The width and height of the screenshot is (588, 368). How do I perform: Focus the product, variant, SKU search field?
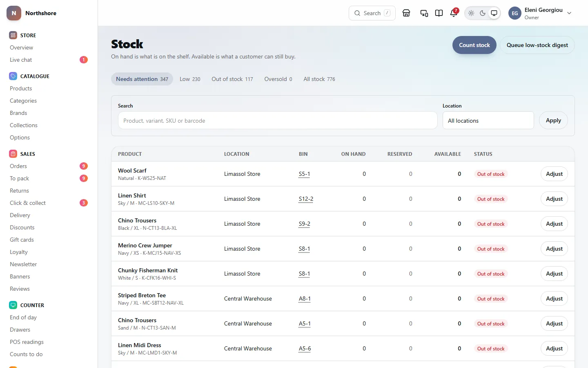pyautogui.click(x=278, y=121)
